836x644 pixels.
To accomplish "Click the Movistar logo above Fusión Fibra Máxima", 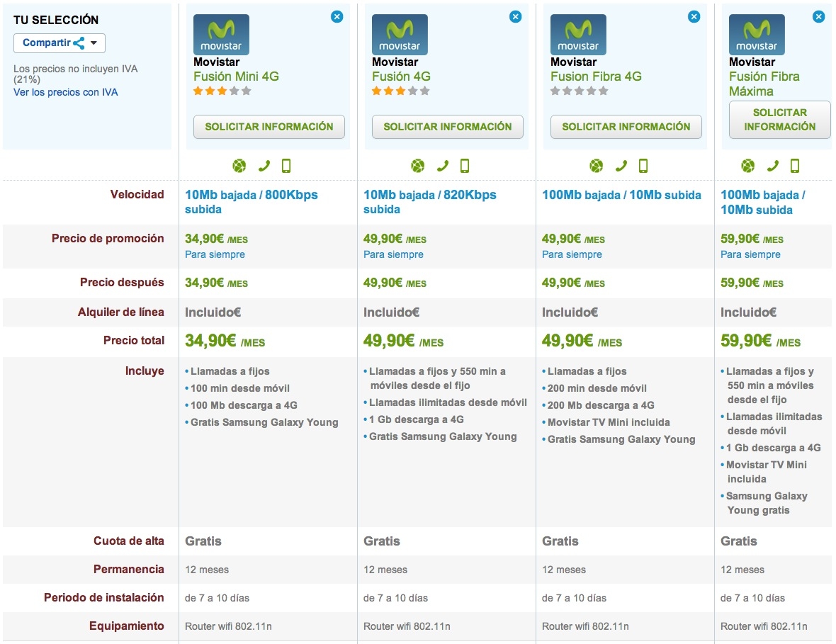I will point(757,35).
